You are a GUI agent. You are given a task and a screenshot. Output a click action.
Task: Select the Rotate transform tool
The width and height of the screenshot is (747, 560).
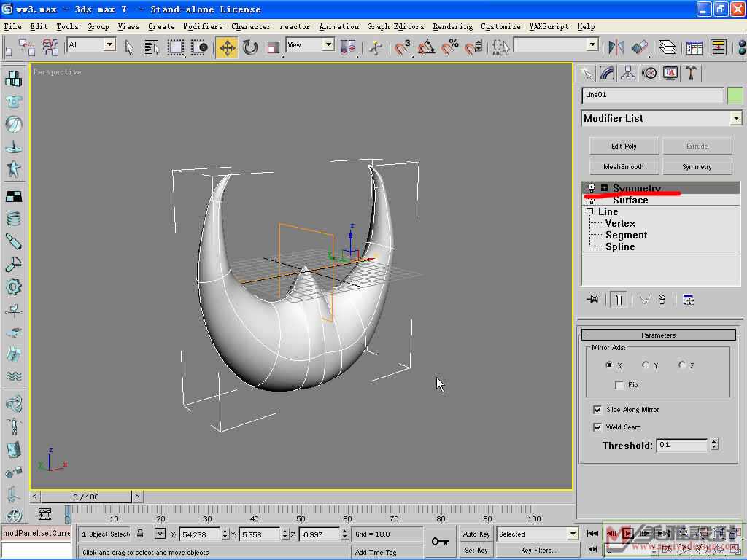pyautogui.click(x=250, y=47)
